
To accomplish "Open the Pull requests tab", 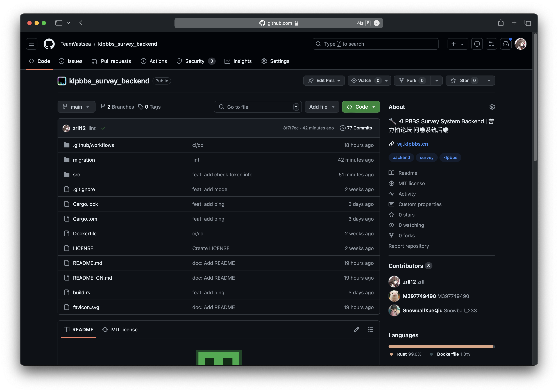I will tap(111, 61).
